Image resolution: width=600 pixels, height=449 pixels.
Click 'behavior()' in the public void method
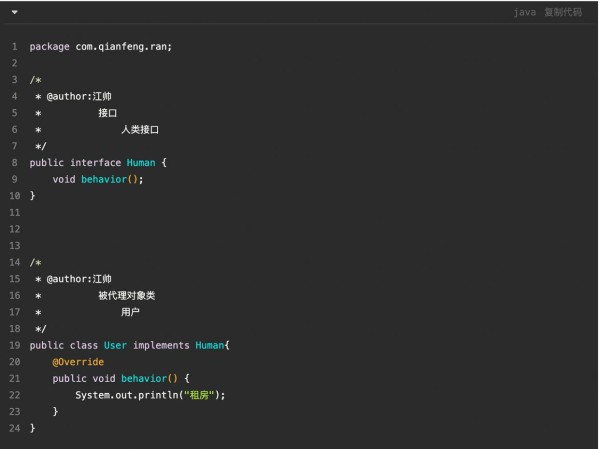[149, 379]
